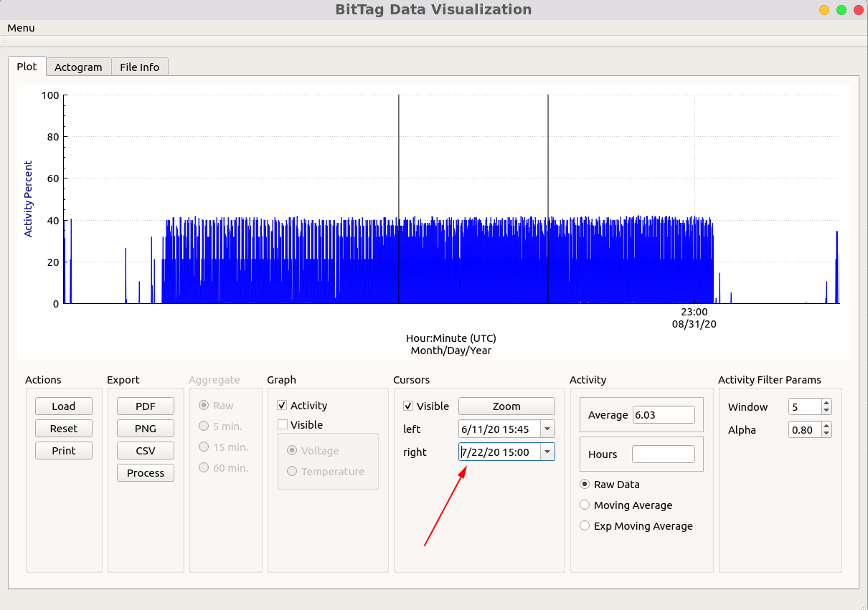Export the plot as PDF
Image resolution: width=868 pixels, height=610 pixels.
click(146, 406)
